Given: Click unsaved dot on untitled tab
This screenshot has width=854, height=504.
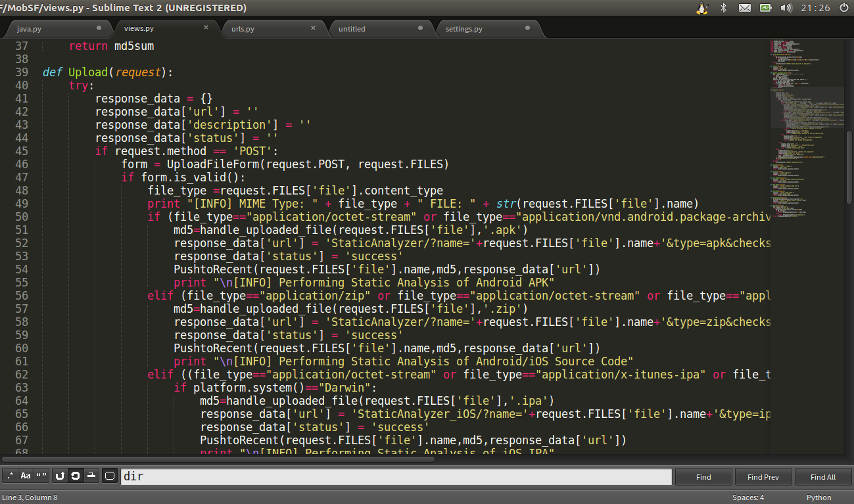Looking at the screenshot, I should (420, 28).
